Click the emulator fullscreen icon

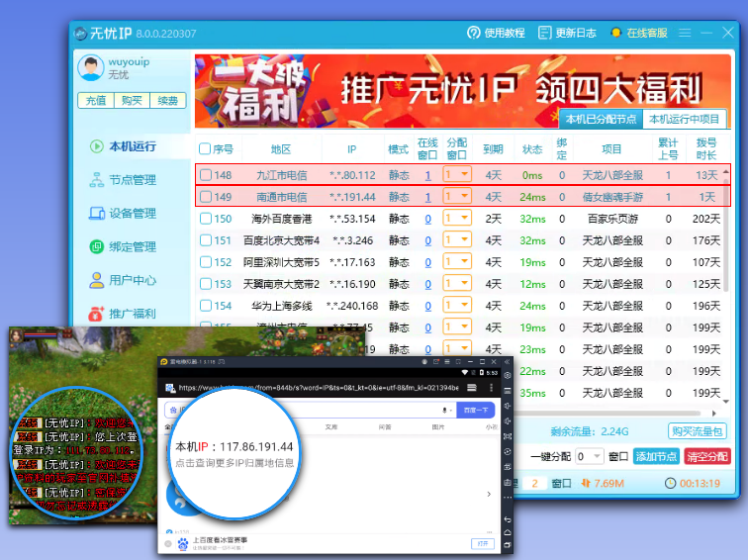pos(508,436)
